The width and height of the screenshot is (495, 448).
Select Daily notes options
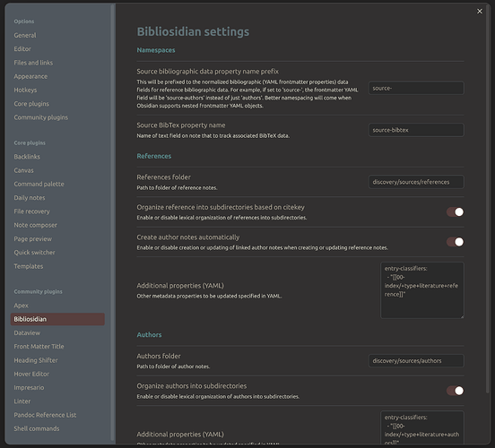tap(30, 198)
